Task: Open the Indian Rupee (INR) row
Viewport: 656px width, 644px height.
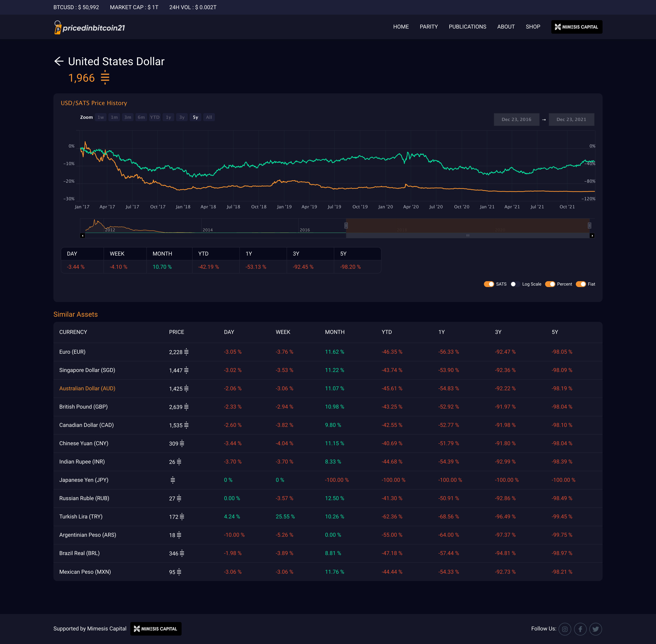Action: pos(328,461)
